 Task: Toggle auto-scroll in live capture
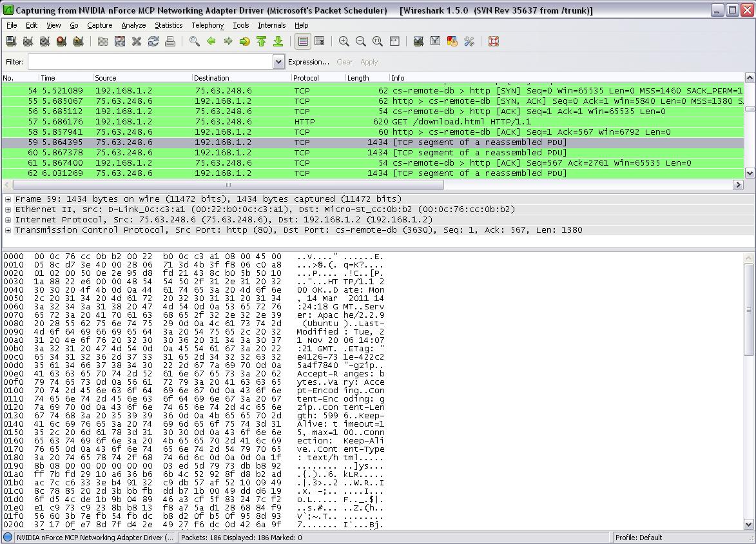click(x=320, y=41)
